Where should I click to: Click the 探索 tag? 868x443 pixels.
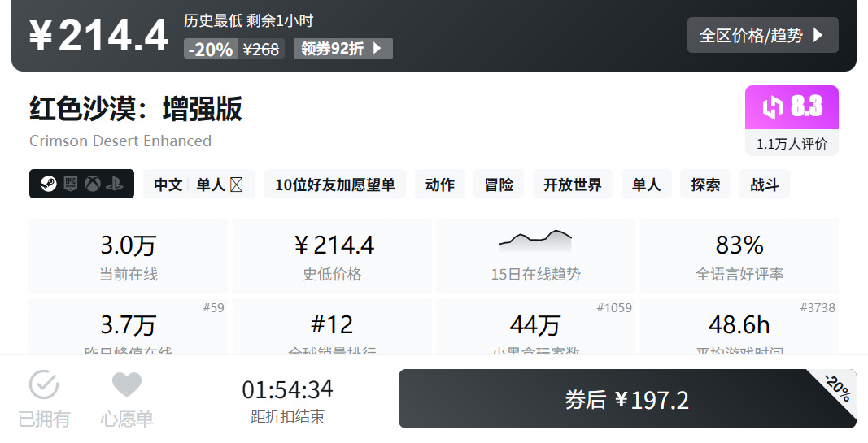click(x=705, y=185)
